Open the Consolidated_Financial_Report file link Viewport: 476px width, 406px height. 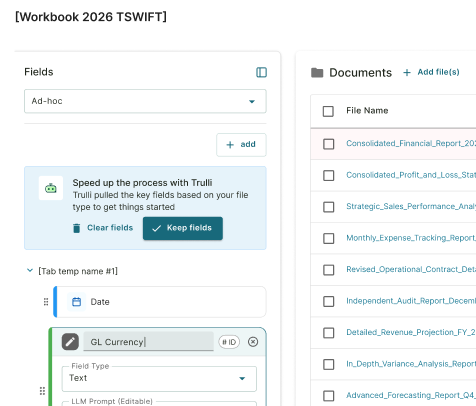(411, 143)
